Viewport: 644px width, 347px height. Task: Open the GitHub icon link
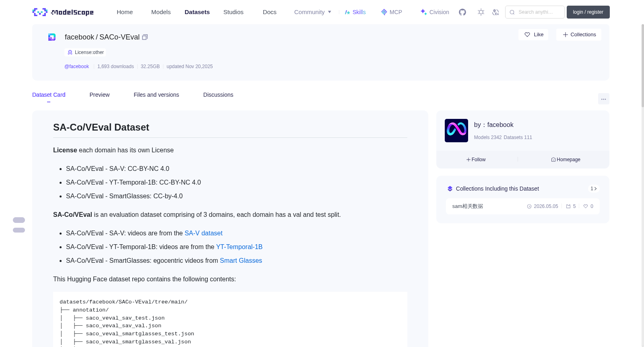[462, 12]
